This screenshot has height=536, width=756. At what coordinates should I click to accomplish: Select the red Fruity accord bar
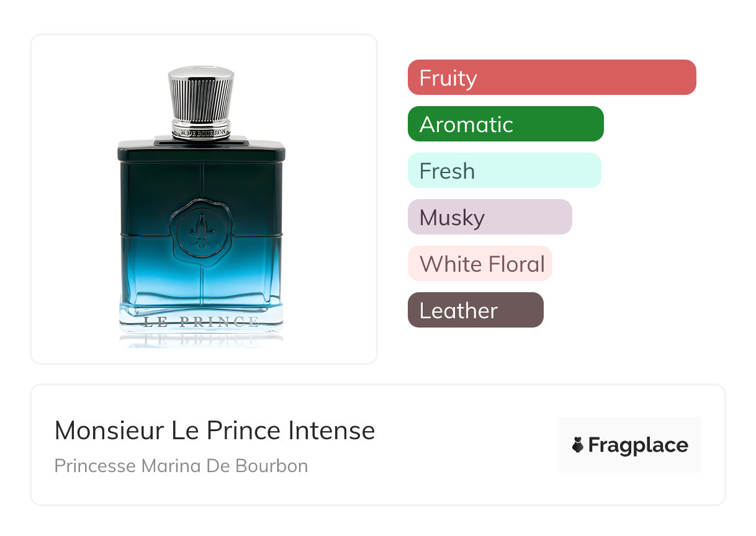552,78
